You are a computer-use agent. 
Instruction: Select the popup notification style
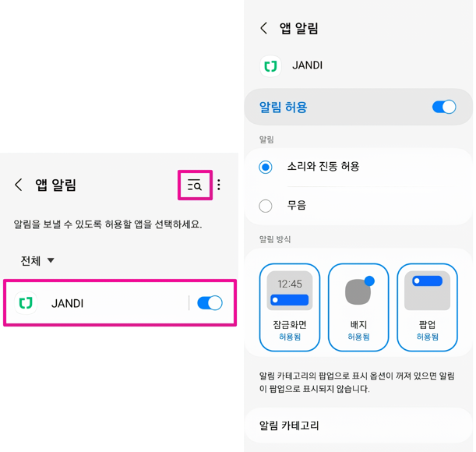tap(427, 307)
